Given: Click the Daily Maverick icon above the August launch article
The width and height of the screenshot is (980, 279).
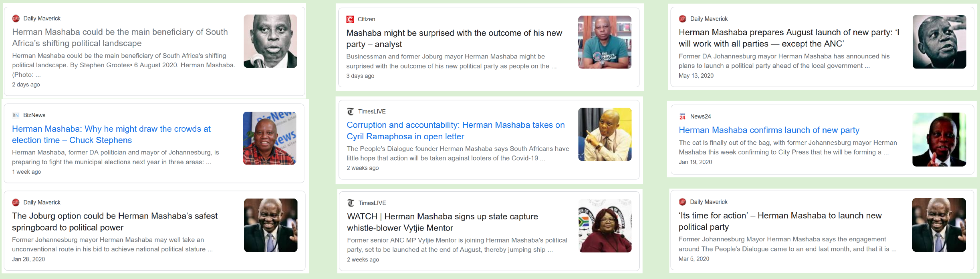Looking at the screenshot, I should click(x=682, y=19).
